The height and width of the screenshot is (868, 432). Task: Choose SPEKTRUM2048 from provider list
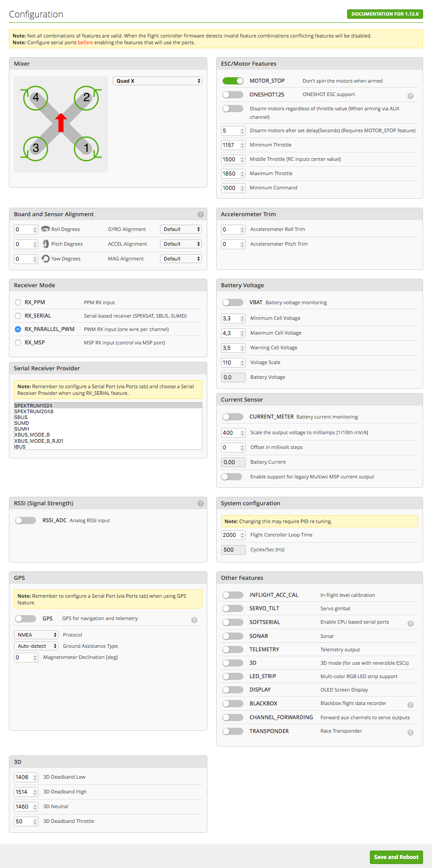(x=34, y=411)
